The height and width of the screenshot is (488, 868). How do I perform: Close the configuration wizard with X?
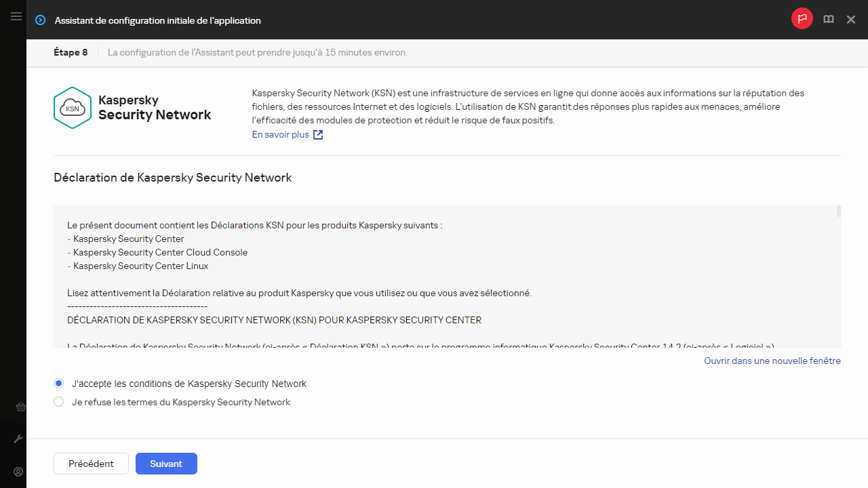[x=851, y=20]
